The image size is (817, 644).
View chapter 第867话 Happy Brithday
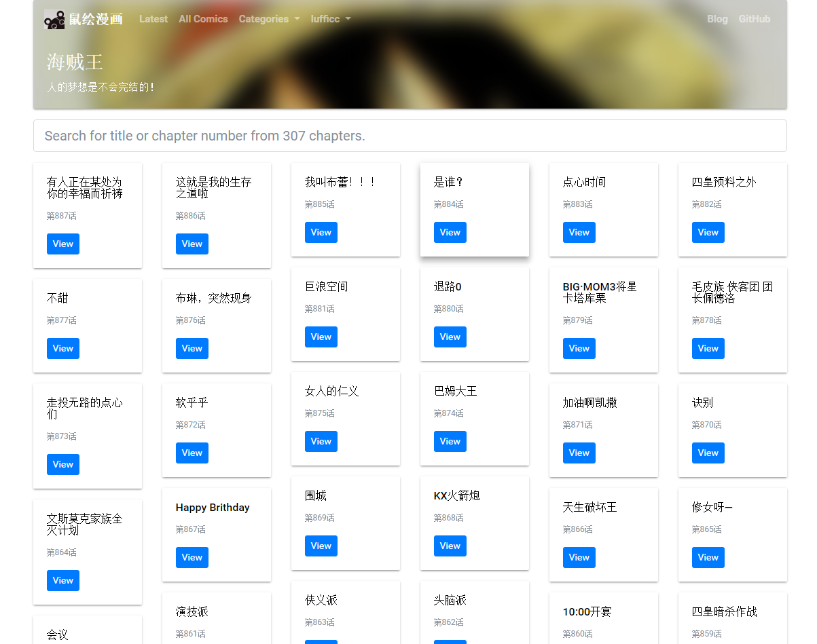192,558
